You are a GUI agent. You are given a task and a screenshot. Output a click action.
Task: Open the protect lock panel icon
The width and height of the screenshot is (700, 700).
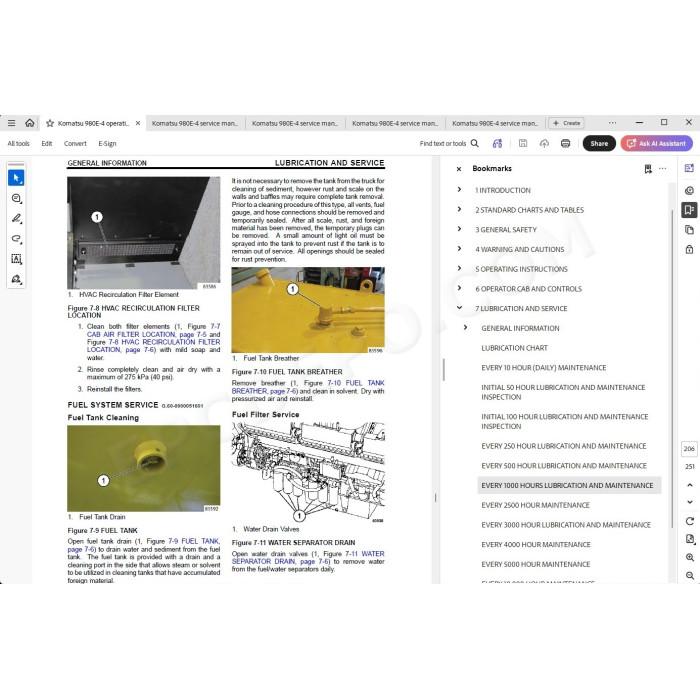(689, 249)
